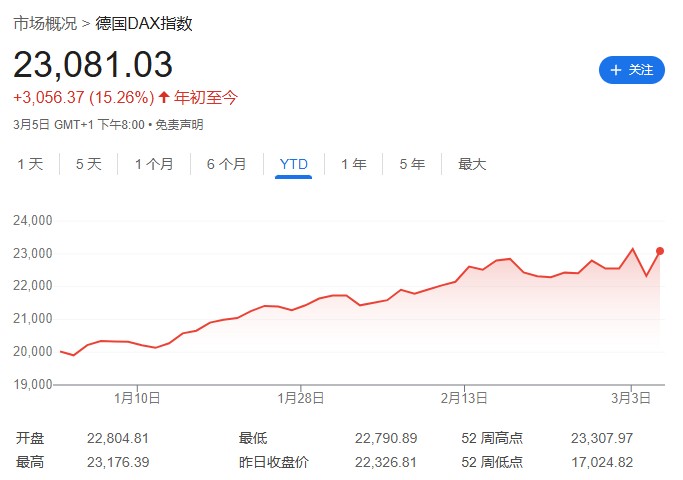Select the YTD range tab

click(x=294, y=164)
